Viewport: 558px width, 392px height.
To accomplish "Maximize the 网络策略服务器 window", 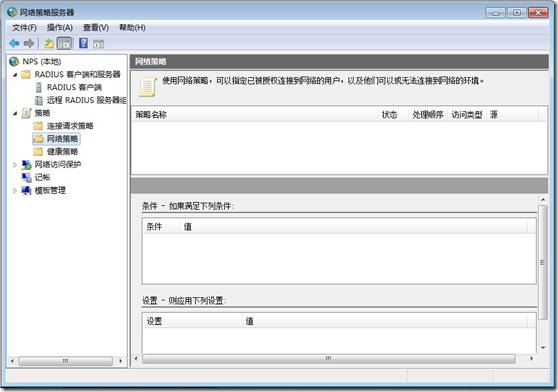I will (517, 12).
